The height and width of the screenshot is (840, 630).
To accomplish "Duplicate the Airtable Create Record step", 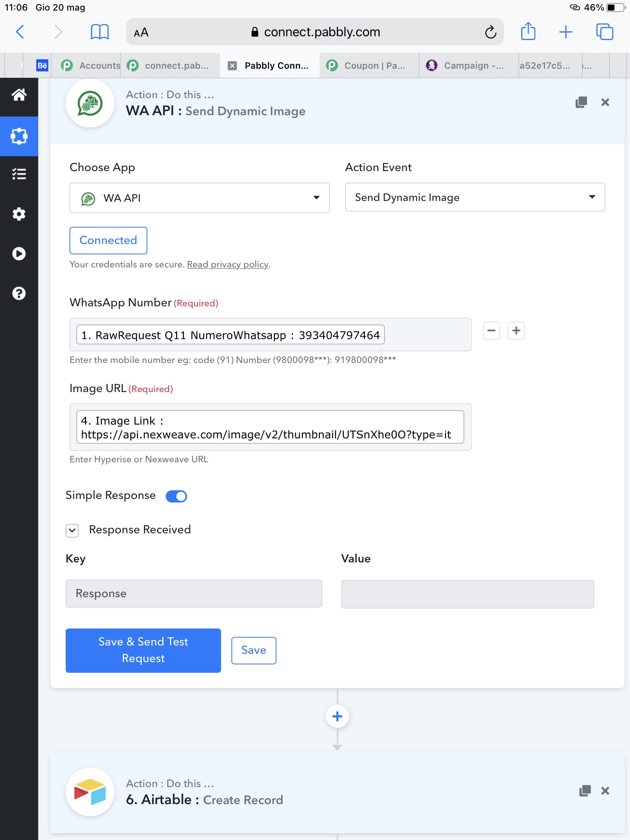I will tap(585, 791).
